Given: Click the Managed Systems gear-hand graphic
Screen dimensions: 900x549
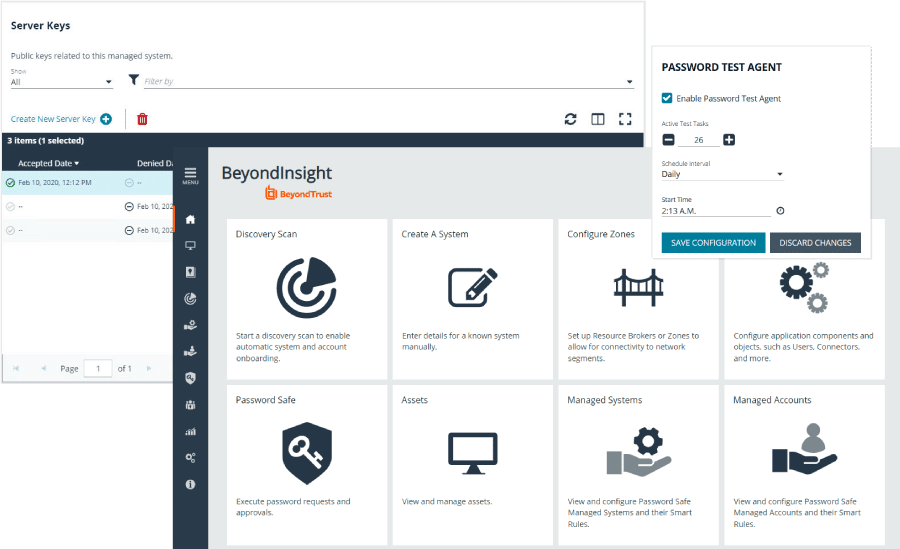Looking at the screenshot, I should click(639, 451).
